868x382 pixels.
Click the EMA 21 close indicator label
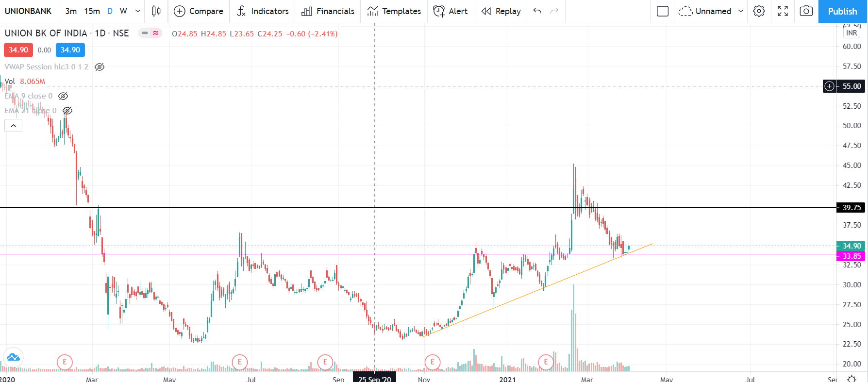tap(31, 111)
